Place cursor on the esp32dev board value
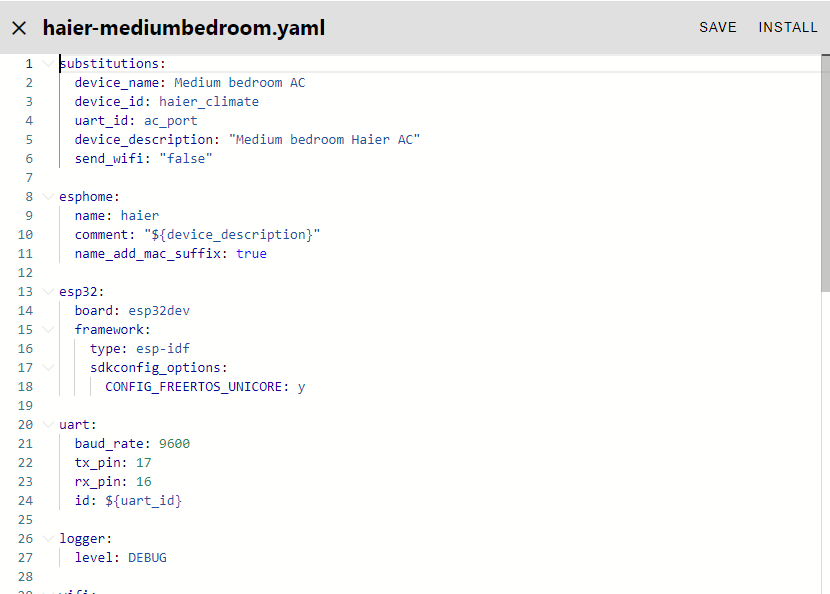 159,311
